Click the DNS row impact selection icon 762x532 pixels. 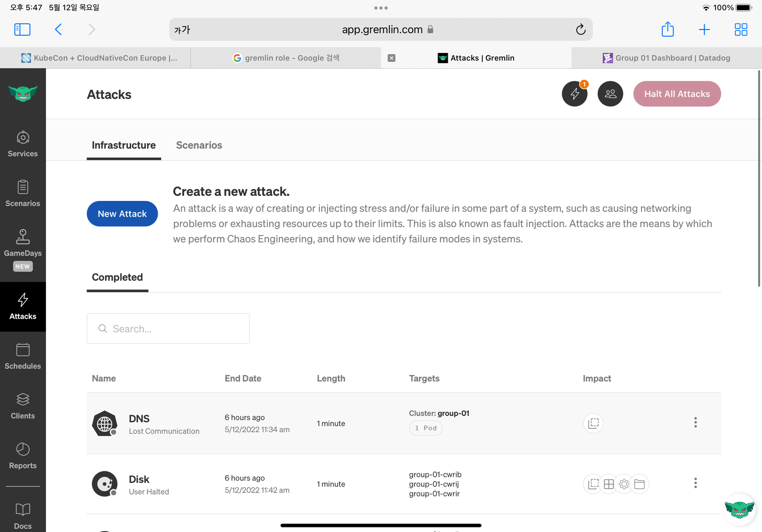click(x=593, y=423)
